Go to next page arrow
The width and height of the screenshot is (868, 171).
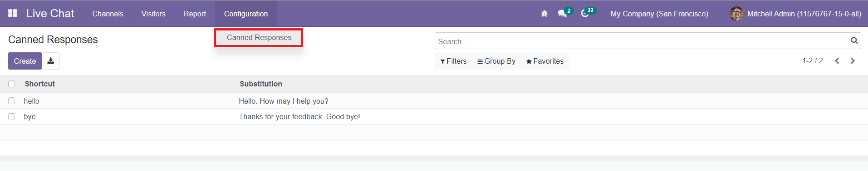853,61
